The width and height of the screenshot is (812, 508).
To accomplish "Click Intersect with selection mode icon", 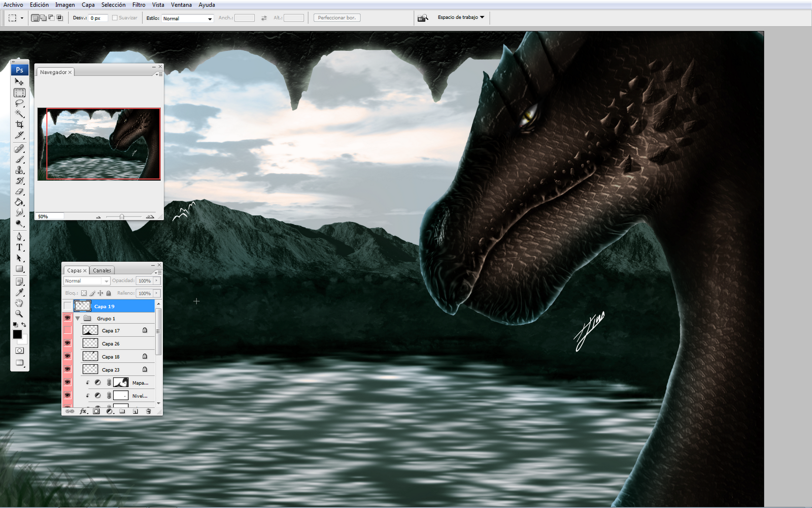I will 59,18.
